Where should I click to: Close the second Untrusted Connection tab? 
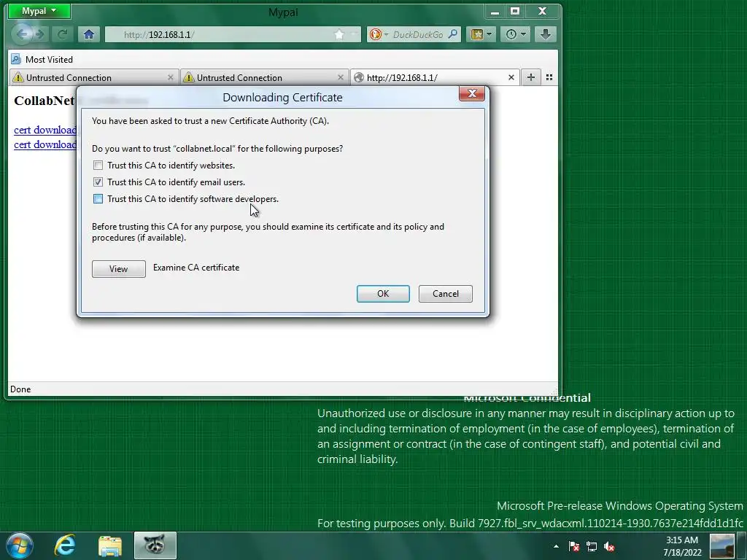(x=340, y=77)
